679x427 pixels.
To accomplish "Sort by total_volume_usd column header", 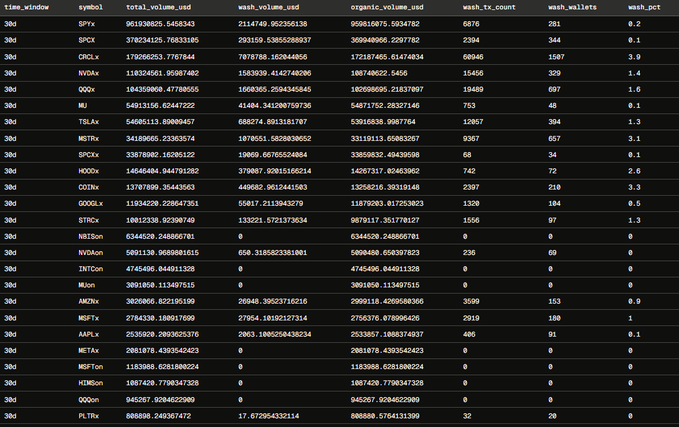I will (158, 7).
